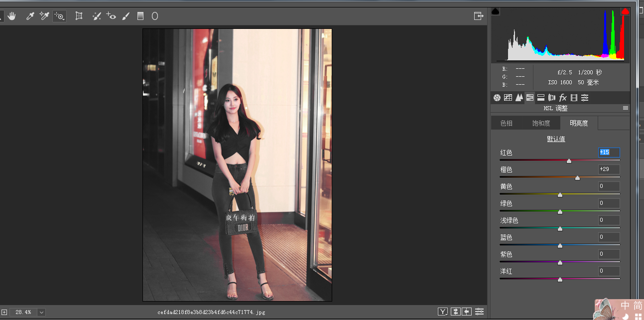The width and height of the screenshot is (644, 320).
Task: Click the 红色 value field
Action: tap(609, 153)
